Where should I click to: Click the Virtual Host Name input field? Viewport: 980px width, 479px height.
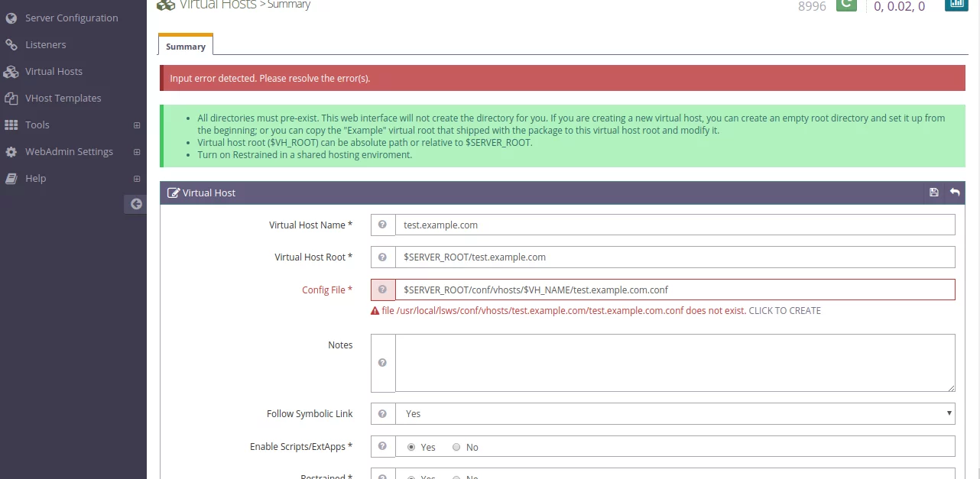(675, 225)
